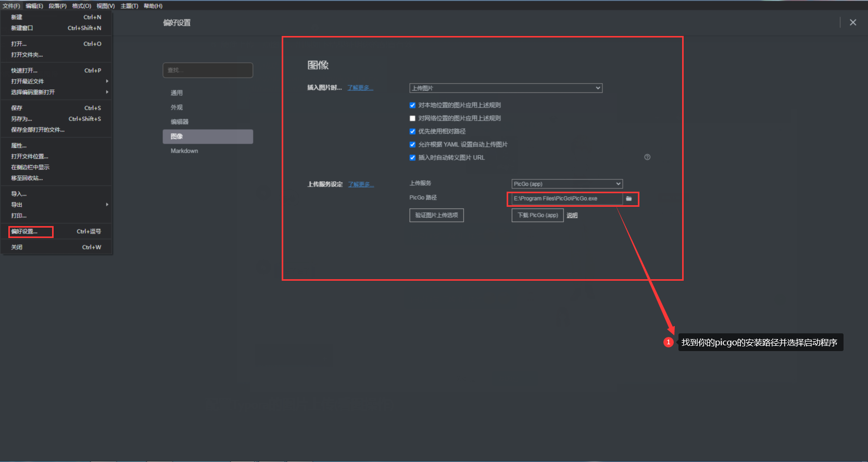Viewport: 868px width, 462px height.
Task: Open the 帮助(H) menu
Action: click(153, 6)
